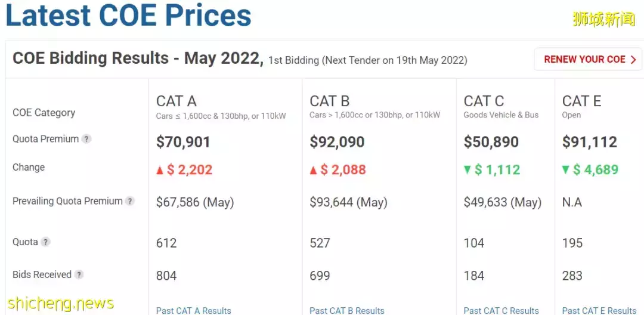Click the chevron arrow on Renew Your COE
Viewport: 644px width, 315px height.
tap(633, 60)
